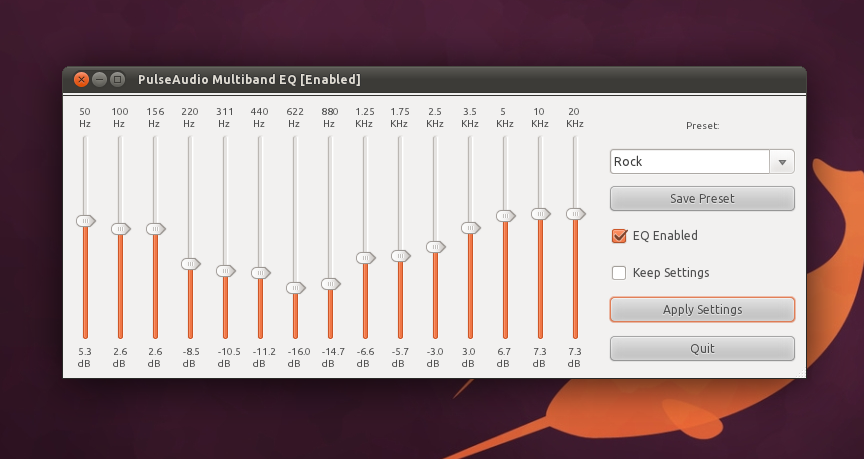Click the Rock preset text field

click(689, 161)
